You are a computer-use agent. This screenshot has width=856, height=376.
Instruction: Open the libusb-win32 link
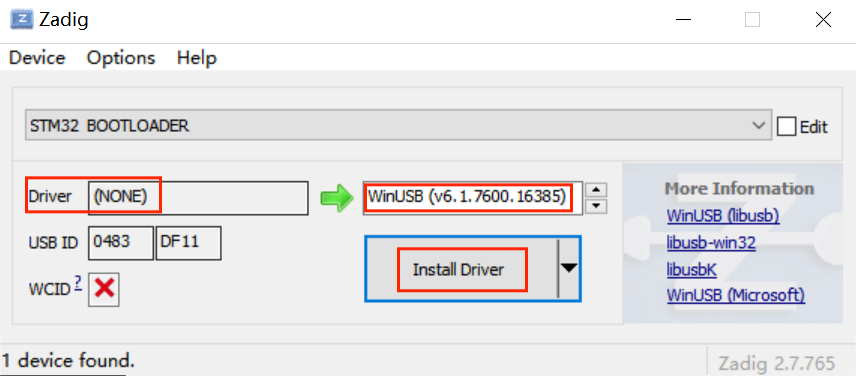pyautogui.click(x=711, y=242)
